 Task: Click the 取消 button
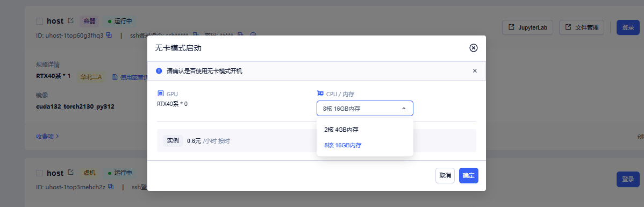(445, 175)
